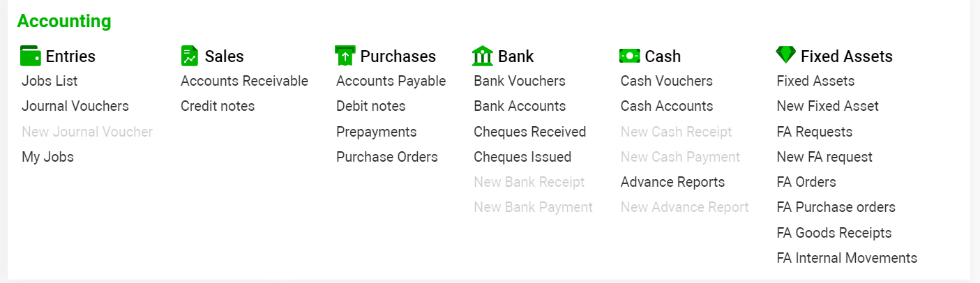Click the wallet icon beside Entries
Viewport: 980px width, 283px height.
coord(31,56)
